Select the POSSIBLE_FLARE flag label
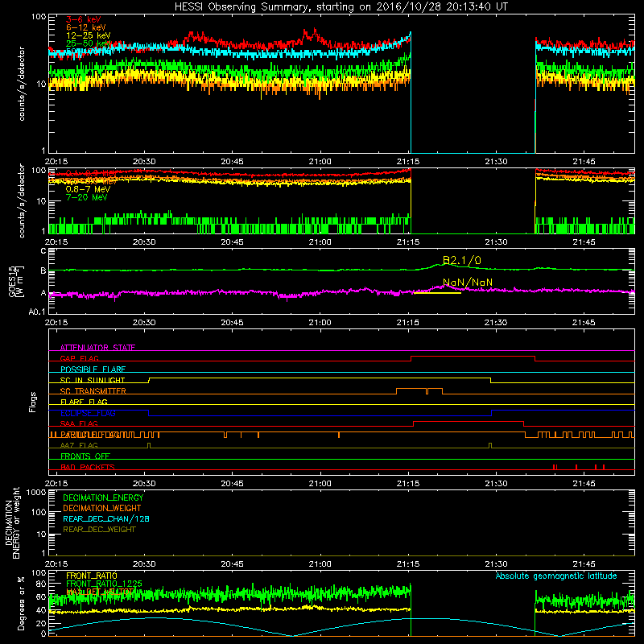 point(93,369)
